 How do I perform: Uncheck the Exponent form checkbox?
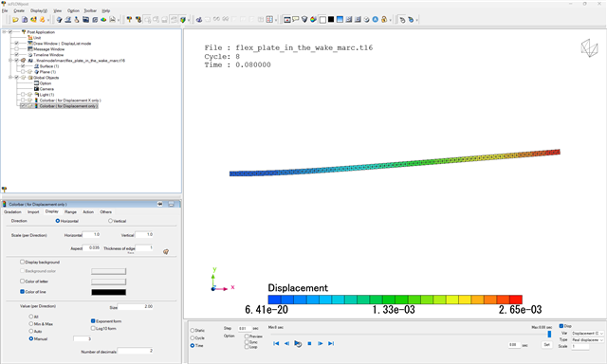[93, 320]
